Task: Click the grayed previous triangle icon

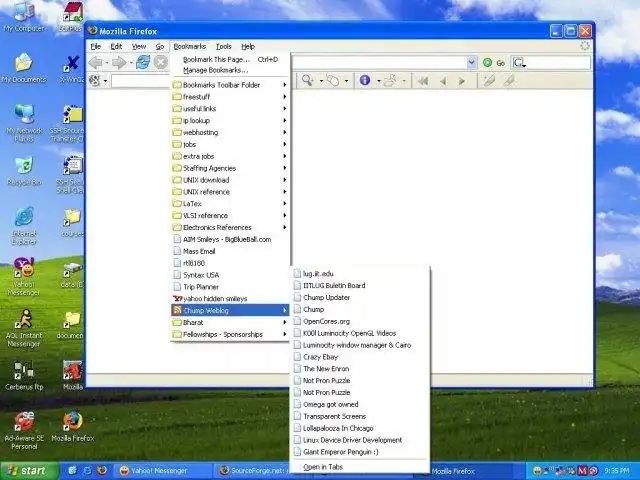Action: [442, 81]
